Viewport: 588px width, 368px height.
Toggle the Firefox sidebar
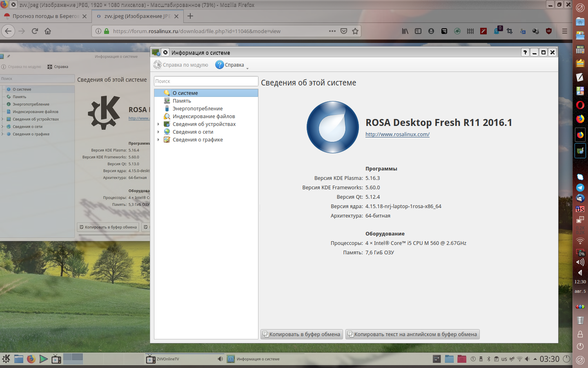[x=418, y=31]
